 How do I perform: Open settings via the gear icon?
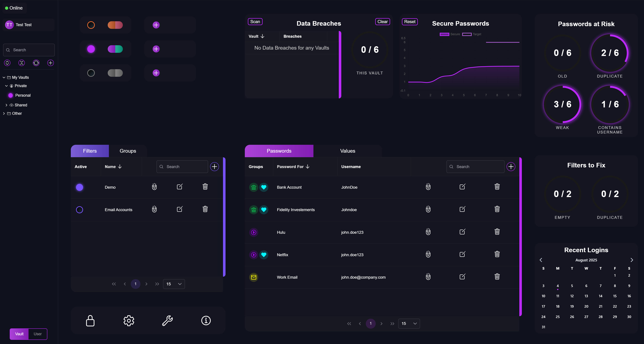(x=129, y=321)
